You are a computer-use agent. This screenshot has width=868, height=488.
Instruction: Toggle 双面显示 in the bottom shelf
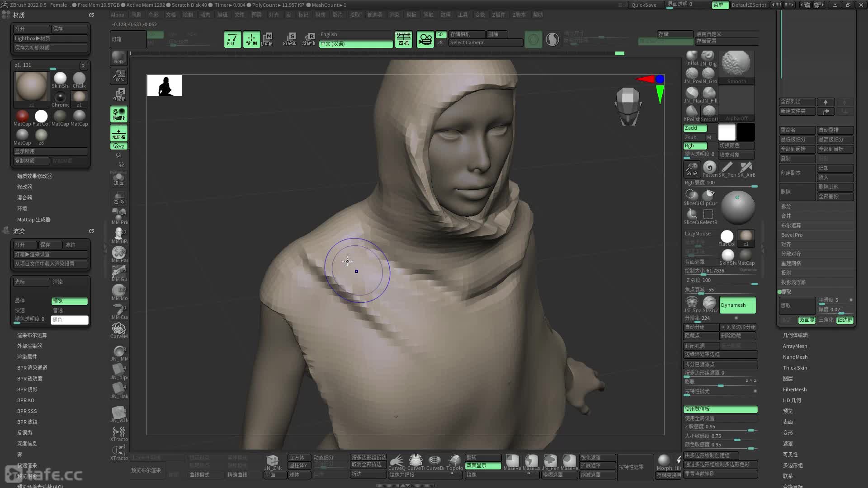(483, 465)
